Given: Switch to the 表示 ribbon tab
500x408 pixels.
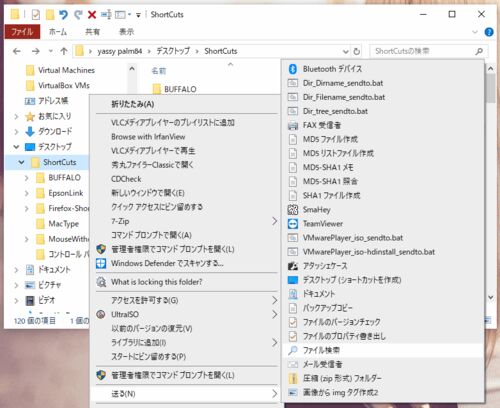Looking at the screenshot, I should 126,32.
